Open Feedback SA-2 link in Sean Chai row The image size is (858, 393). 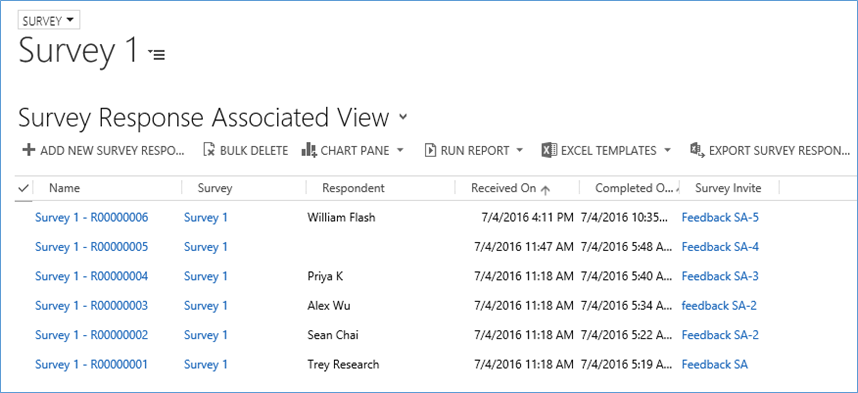pos(720,335)
